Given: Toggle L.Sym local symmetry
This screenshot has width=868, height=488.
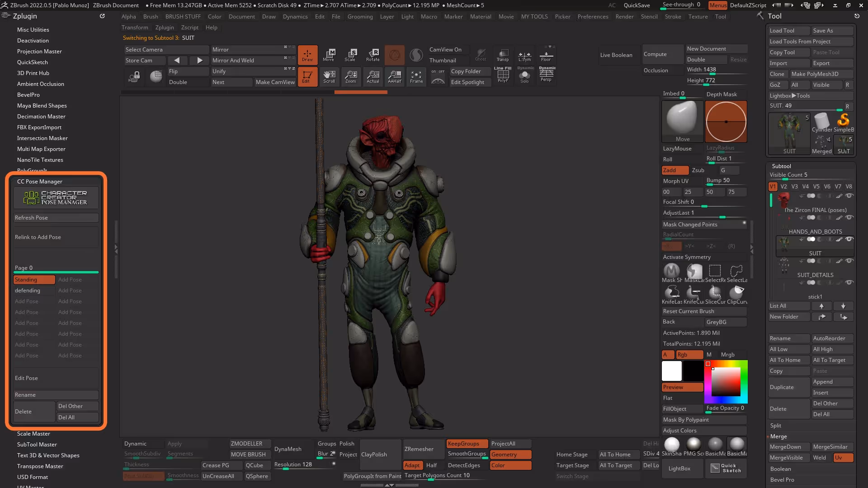Looking at the screenshot, I should coord(524,55).
